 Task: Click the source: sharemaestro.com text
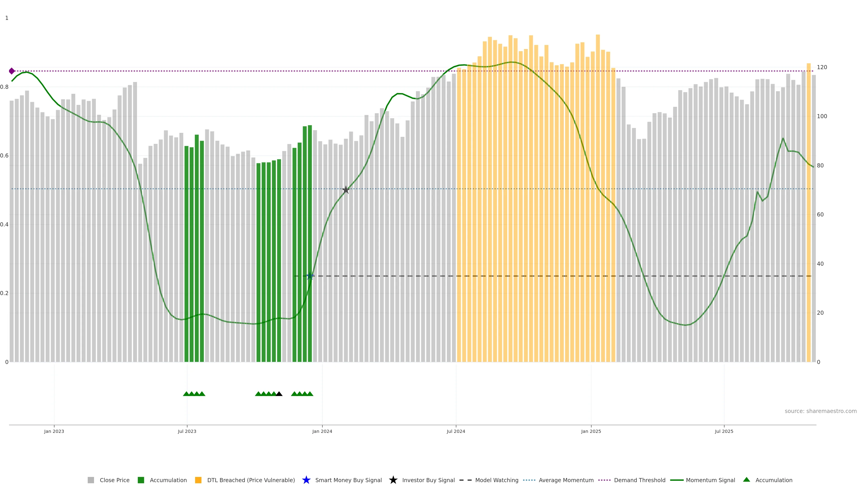coord(821,411)
